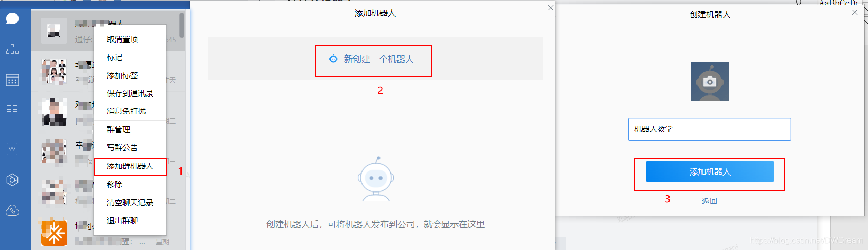This screenshot has width=868, height=250.
Task: Select 取消置顶 in context menu
Action: (x=122, y=40)
